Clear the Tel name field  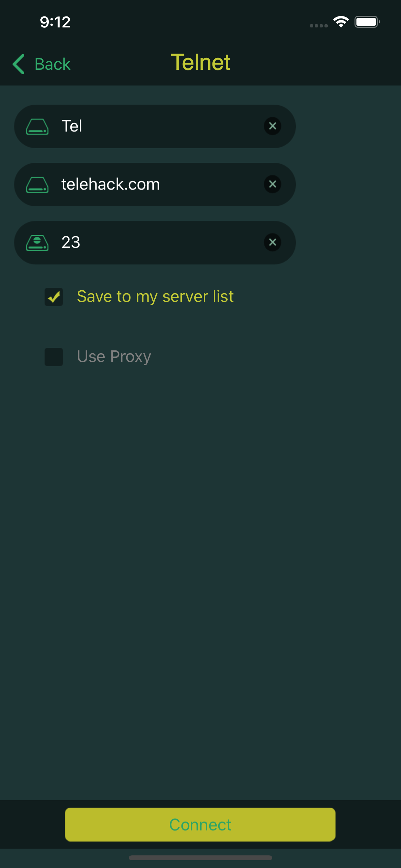[272, 126]
